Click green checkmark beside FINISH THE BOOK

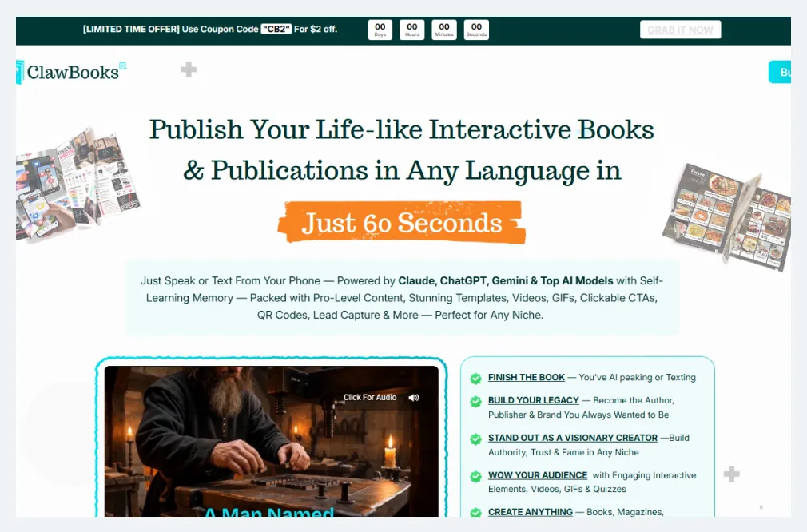pos(475,378)
